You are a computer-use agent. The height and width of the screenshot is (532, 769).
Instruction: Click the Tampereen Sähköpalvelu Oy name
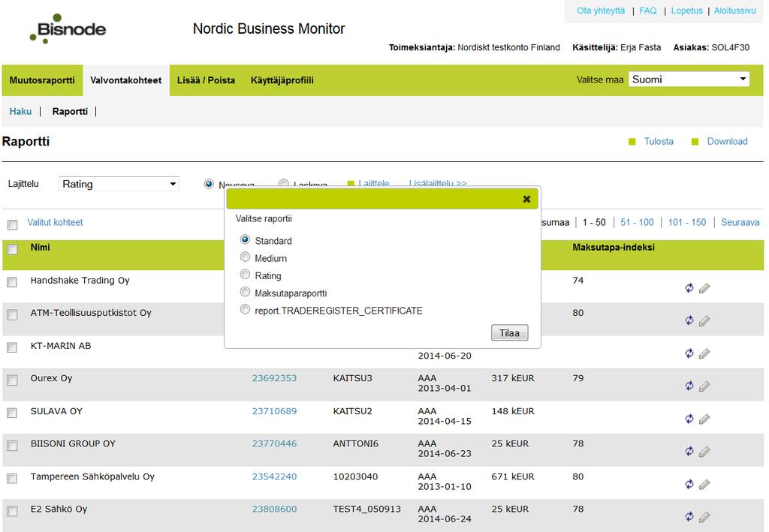92,476
